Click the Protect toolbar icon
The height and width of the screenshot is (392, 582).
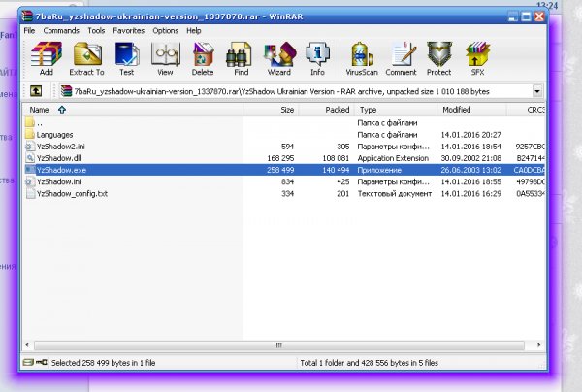tap(439, 59)
